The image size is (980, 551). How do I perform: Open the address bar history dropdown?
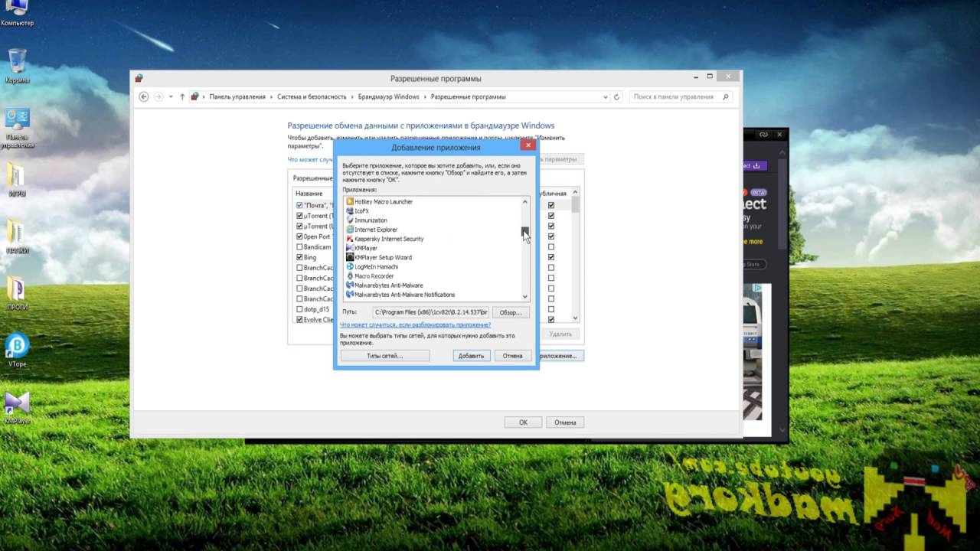click(605, 97)
